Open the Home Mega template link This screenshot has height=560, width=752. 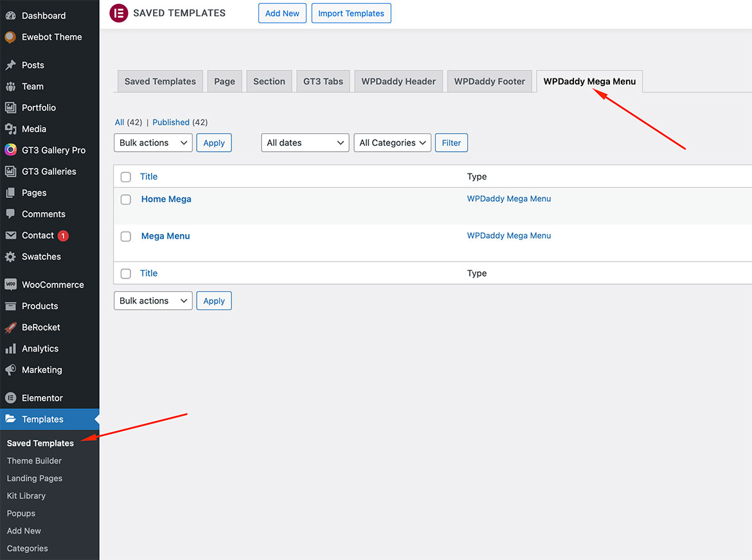pyautogui.click(x=166, y=199)
